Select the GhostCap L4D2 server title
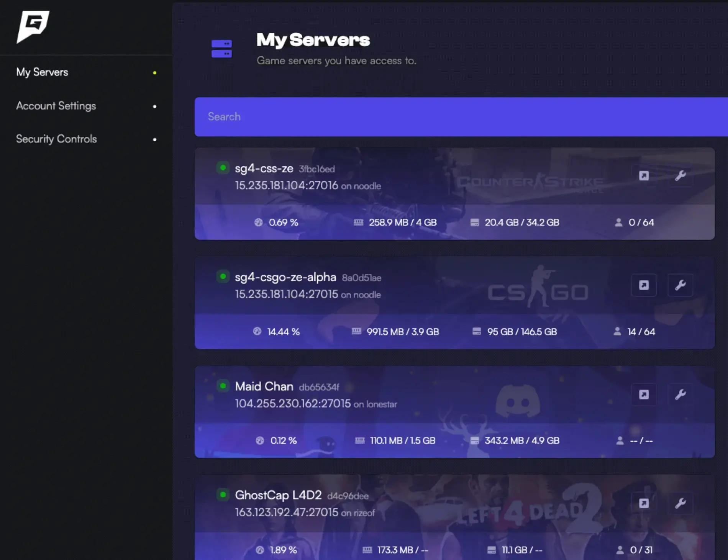Screen dimensions: 728x560 [278, 495]
